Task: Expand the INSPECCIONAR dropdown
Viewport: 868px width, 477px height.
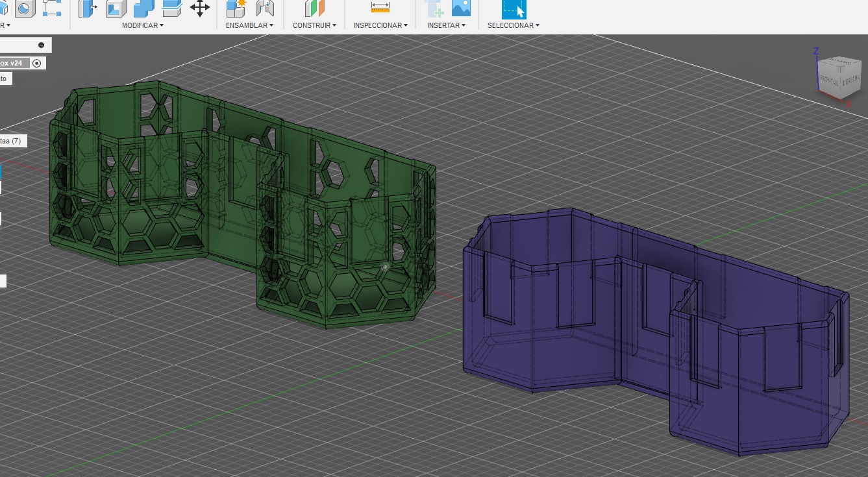Action: (380, 25)
